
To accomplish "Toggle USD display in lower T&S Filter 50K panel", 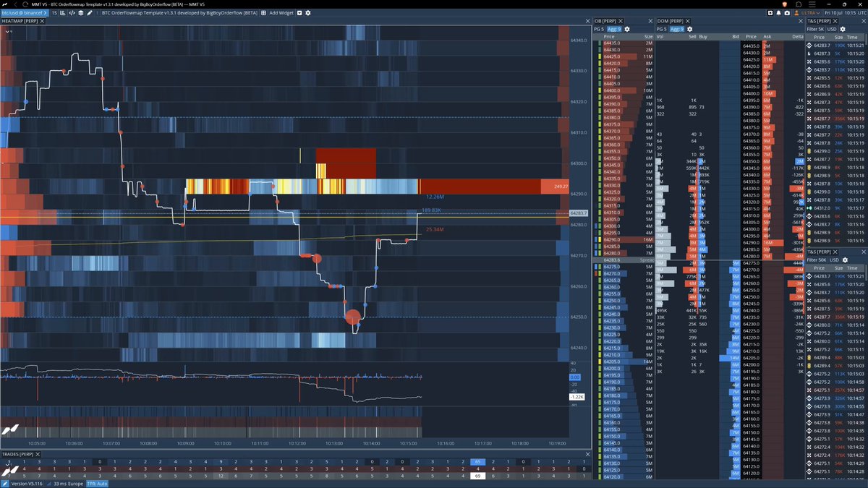I will (x=834, y=260).
